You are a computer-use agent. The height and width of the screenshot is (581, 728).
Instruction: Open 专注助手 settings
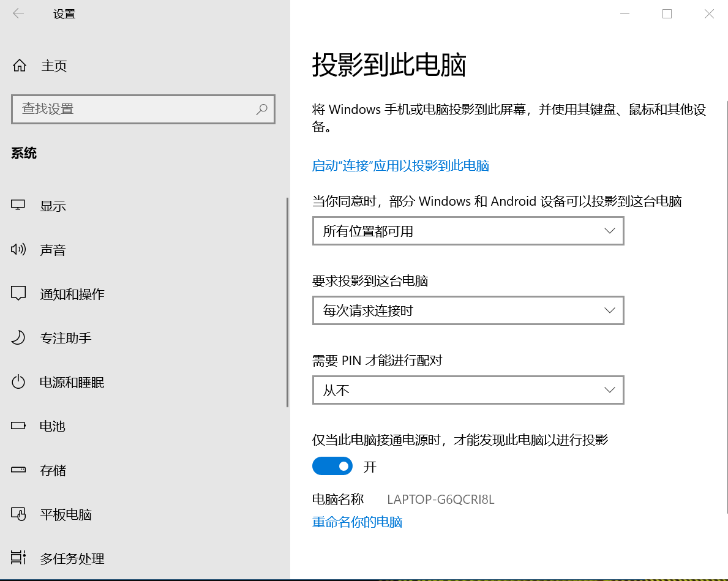pos(66,338)
